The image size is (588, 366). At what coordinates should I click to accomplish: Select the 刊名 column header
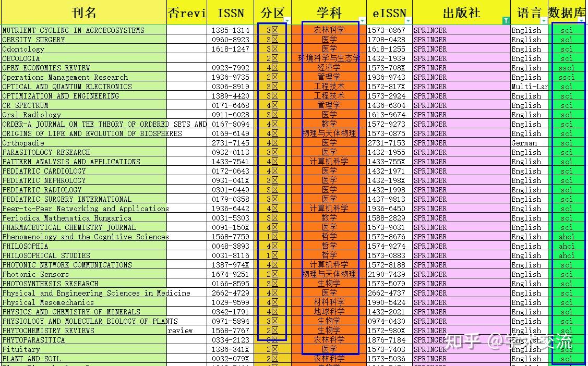click(83, 11)
